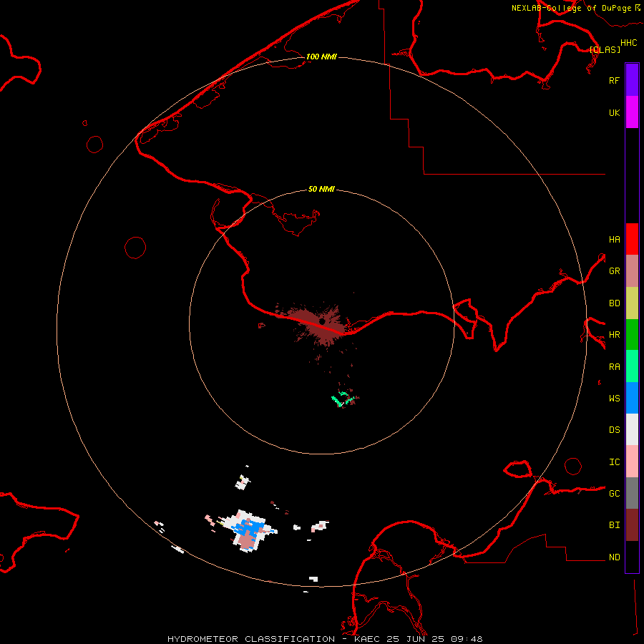Screen dimensions: 644x644
Task: Click the DS legend label
Action: [x=614, y=430]
